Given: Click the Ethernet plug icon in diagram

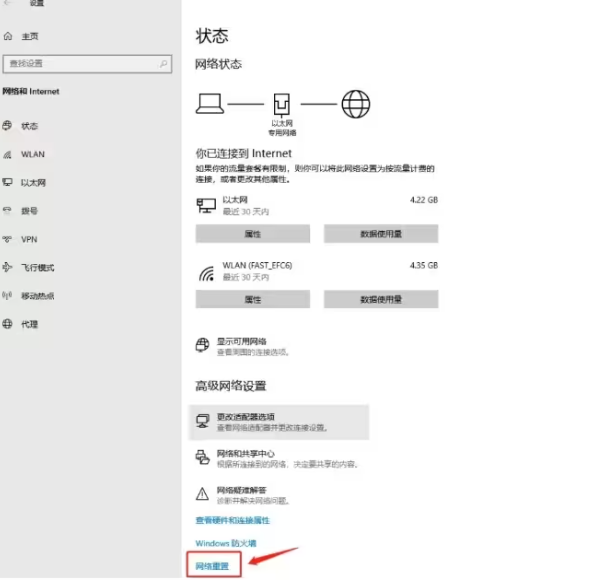Looking at the screenshot, I should point(282,104).
